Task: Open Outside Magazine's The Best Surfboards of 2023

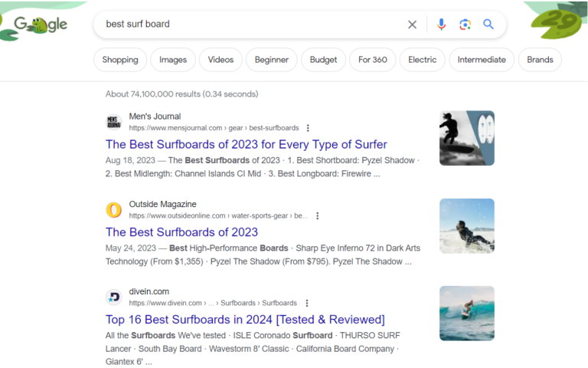Action: [x=181, y=232]
